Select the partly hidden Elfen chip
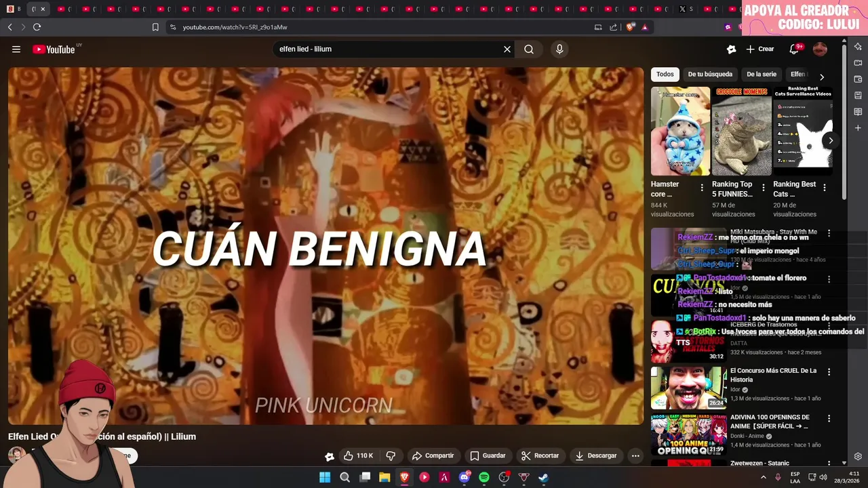The image size is (868, 488). [799, 75]
